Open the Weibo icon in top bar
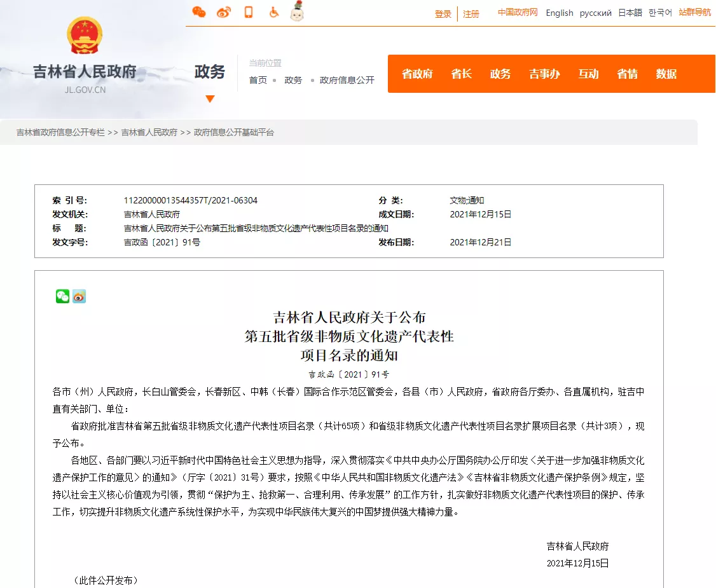 [x=224, y=12]
